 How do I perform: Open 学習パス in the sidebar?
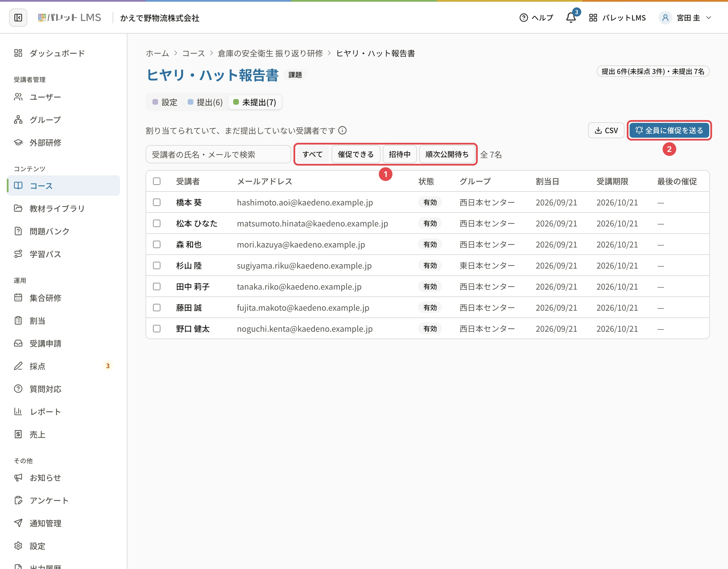point(63,254)
